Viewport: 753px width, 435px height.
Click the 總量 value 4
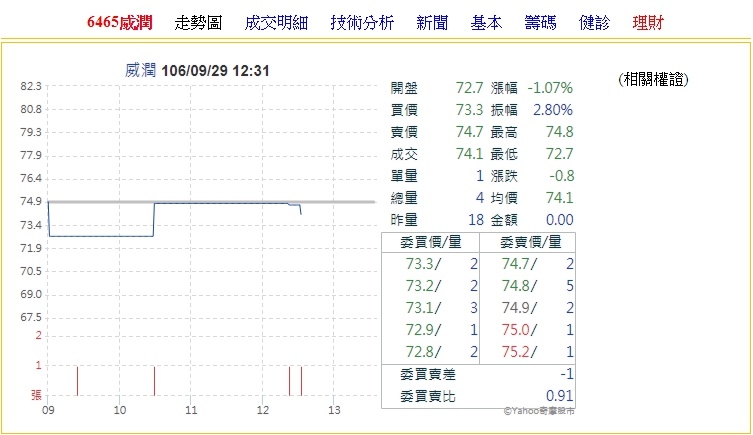pyautogui.click(x=479, y=198)
